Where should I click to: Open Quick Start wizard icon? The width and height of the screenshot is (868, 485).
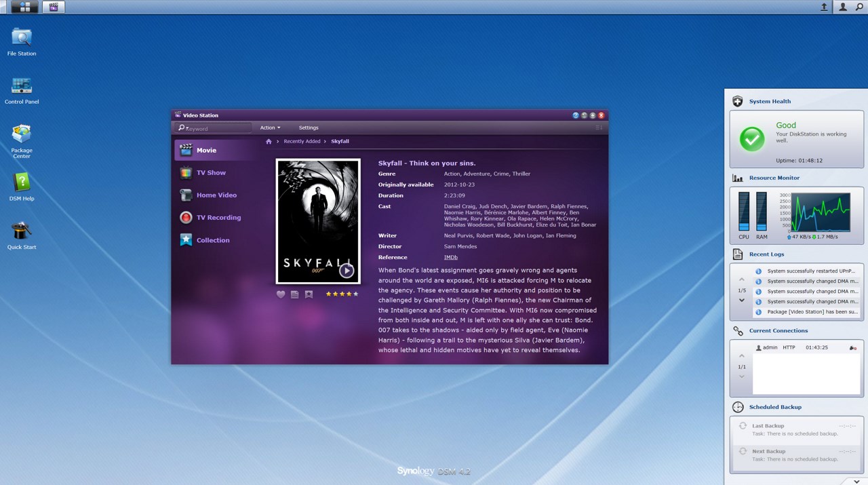pos(22,235)
